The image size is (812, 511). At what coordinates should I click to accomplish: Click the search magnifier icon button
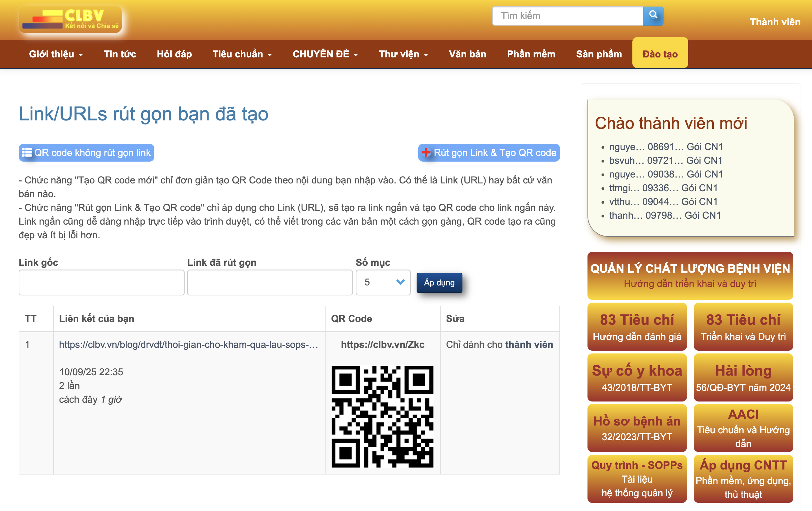point(653,16)
